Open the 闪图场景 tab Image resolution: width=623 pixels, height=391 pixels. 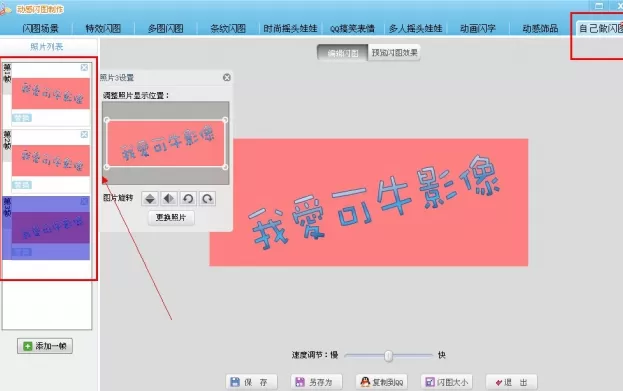coord(41,28)
